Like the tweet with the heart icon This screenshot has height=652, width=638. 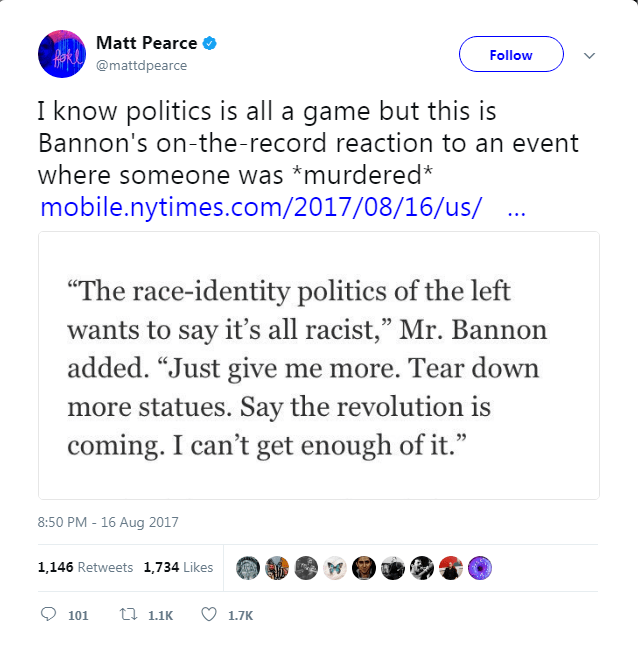tap(210, 615)
